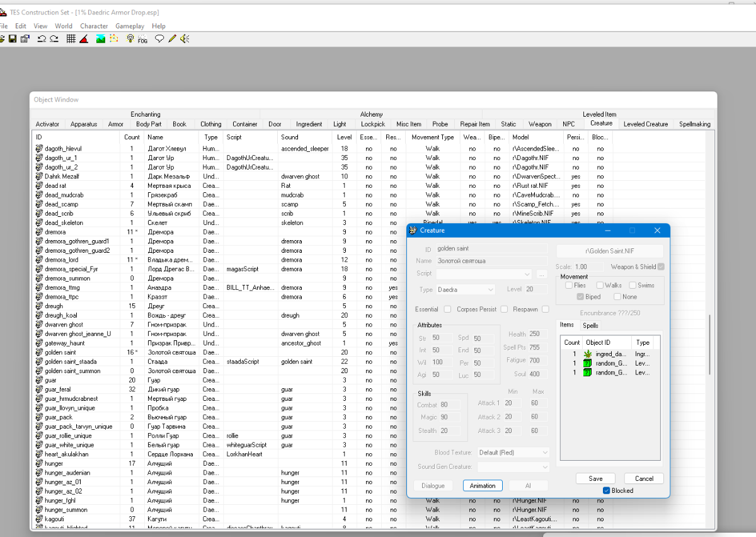
Task: Click the Save plugin floppy disk icon
Action: click(x=12, y=39)
